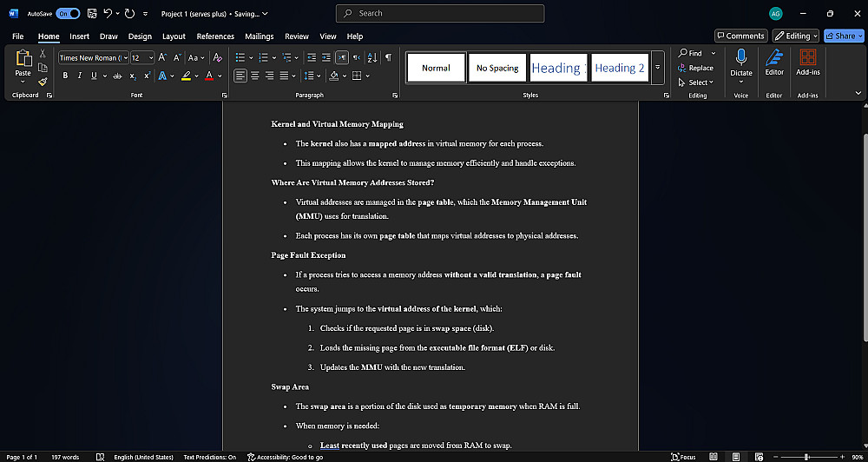This screenshot has width=868, height=462.
Task: Click Replace in Editing group
Action: coord(696,68)
